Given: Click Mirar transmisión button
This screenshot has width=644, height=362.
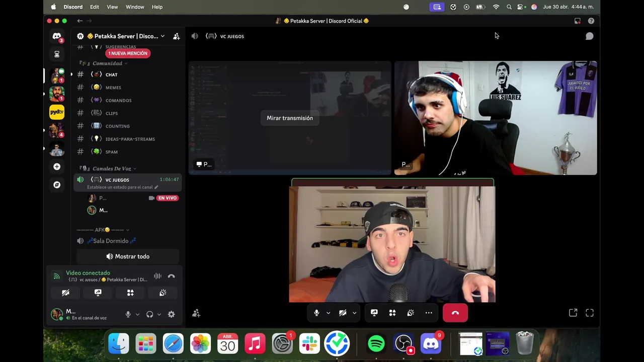Looking at the screenshot, I should 290,118.
